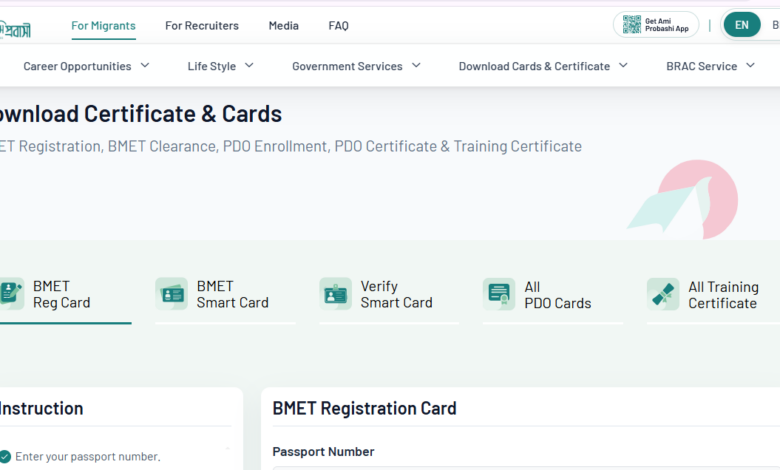Click the 'Enter your passport number.' instruction text

pos(88,457)
